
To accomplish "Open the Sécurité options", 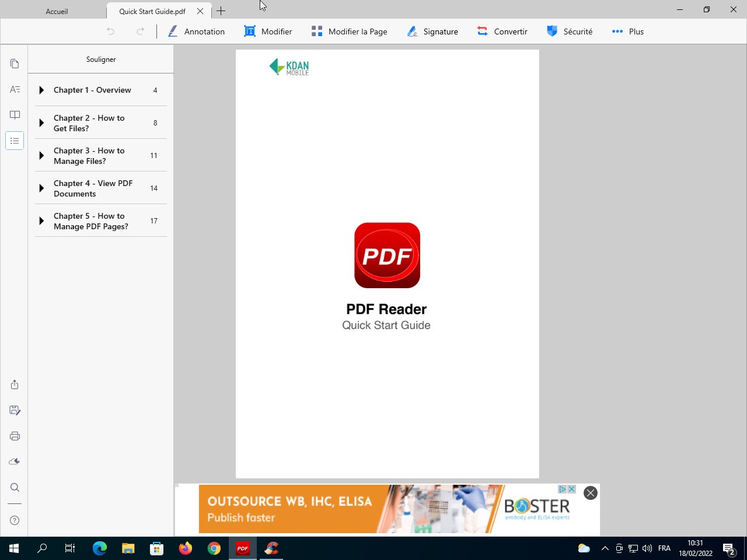I will [x=569, y=32].
